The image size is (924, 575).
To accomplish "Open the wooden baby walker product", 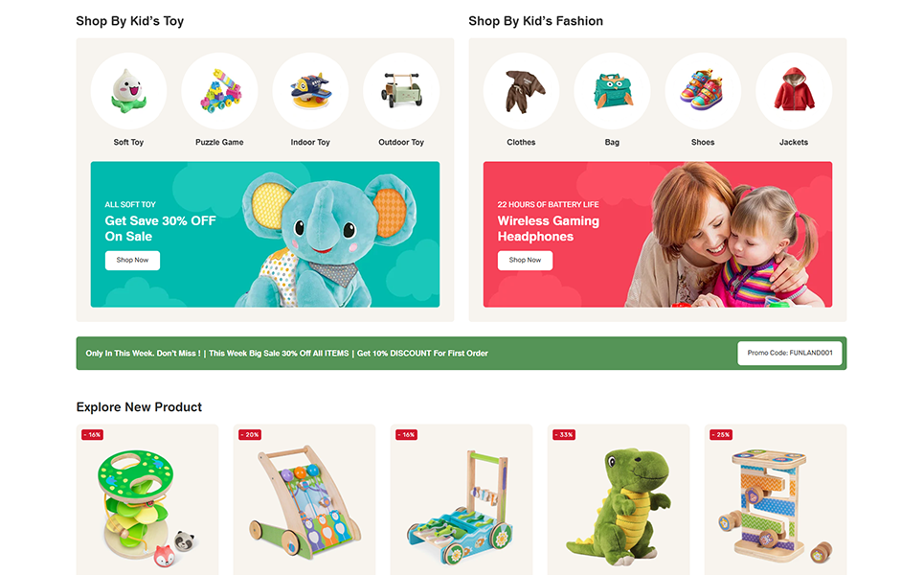I will tap(304, 500).
